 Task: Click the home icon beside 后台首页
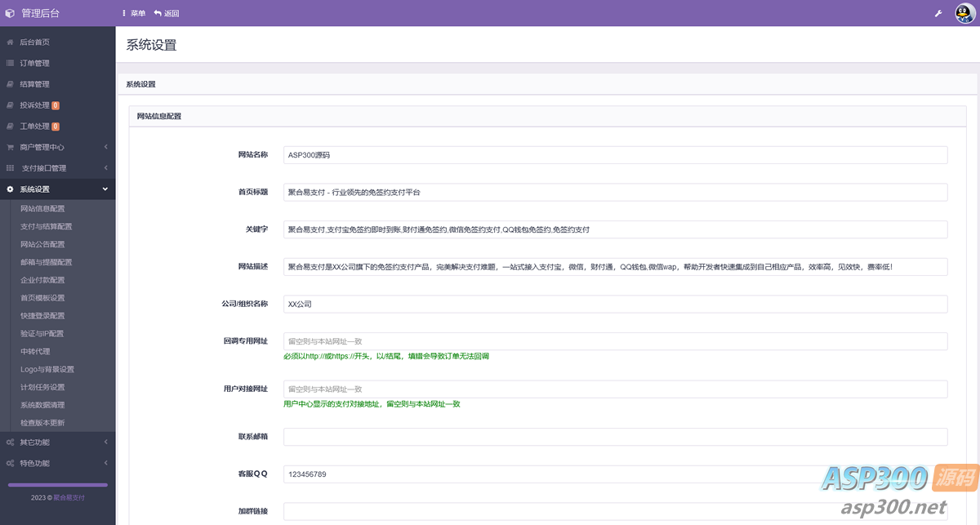pyautogui.click(x=10, y=42)
